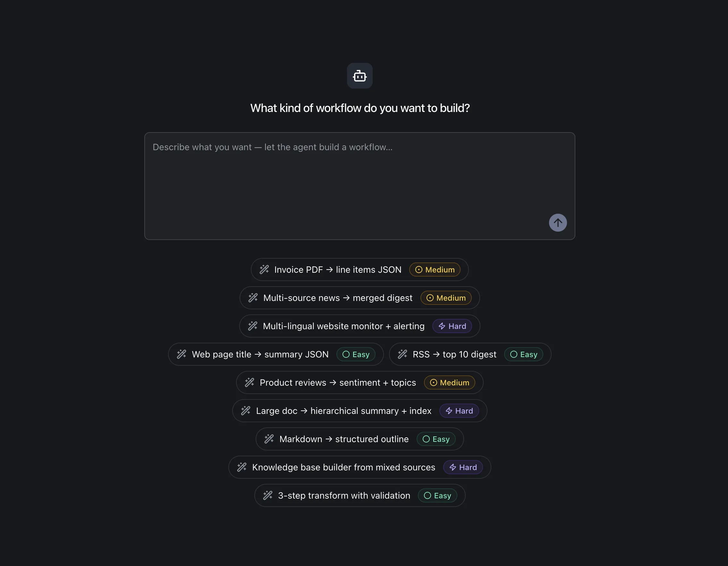
Task: Click the wand icon beside Multi-source news
Action: [x=253, y=297]
